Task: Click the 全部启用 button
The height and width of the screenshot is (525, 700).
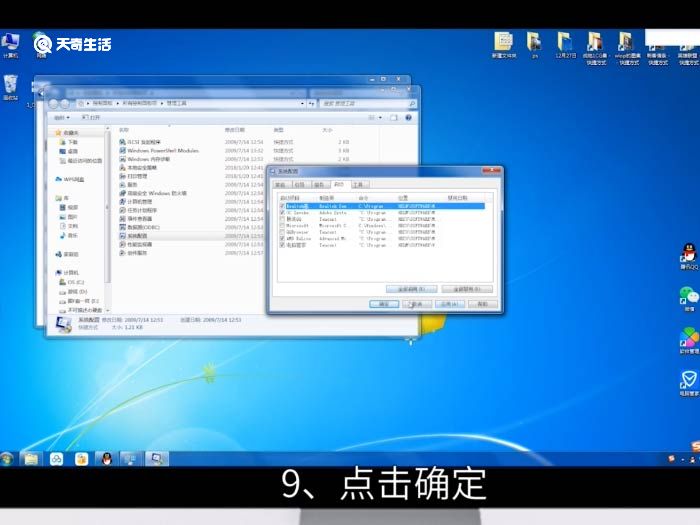Action: click(x=411, y=289)
